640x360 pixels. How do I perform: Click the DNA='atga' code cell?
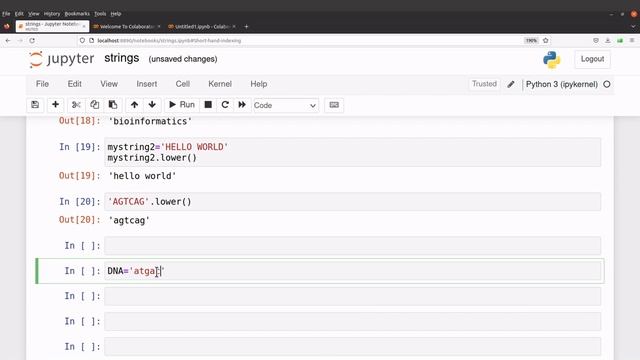pyautogui.click(x=353, y=271)
